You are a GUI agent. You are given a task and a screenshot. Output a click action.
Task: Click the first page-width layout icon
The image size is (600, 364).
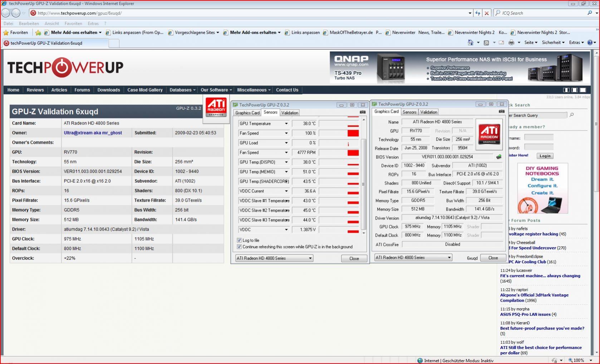point(566,90)
